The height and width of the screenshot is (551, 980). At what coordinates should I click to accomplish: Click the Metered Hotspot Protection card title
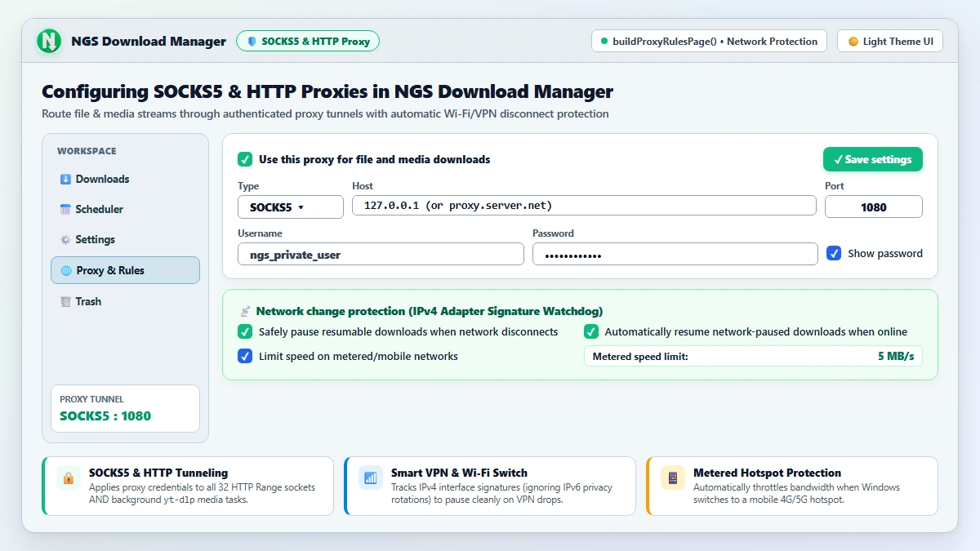point(767,473)
